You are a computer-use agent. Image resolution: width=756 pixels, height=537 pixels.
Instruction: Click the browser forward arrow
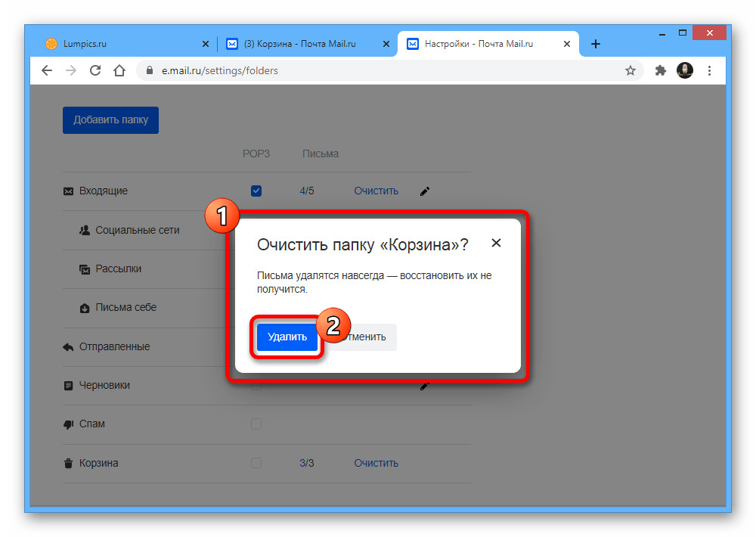point(71,70)
